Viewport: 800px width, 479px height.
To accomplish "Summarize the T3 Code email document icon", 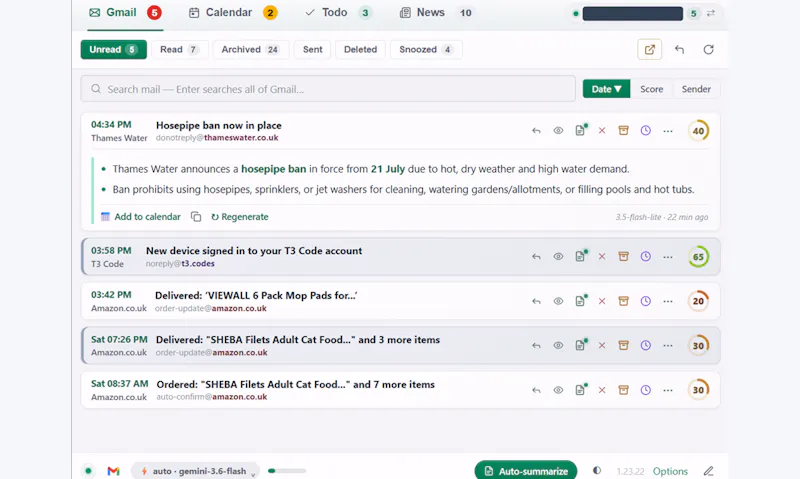I will click(581, 256).
